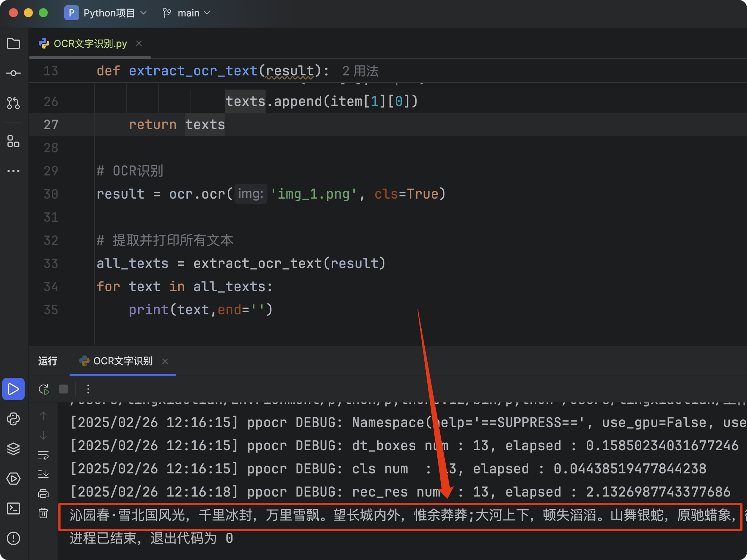Viewport: 747px width, 560px height.
Task: Toggle soft-wrap in run console
Action: (43, 455)
